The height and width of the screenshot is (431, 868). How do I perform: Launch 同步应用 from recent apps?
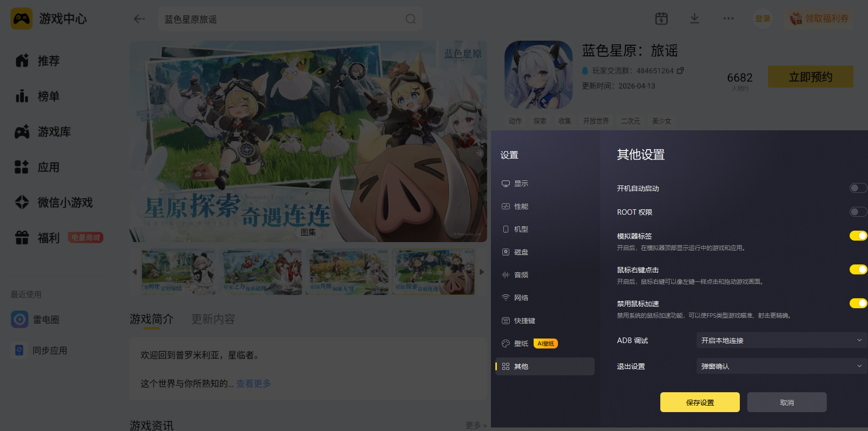[39, 350]
